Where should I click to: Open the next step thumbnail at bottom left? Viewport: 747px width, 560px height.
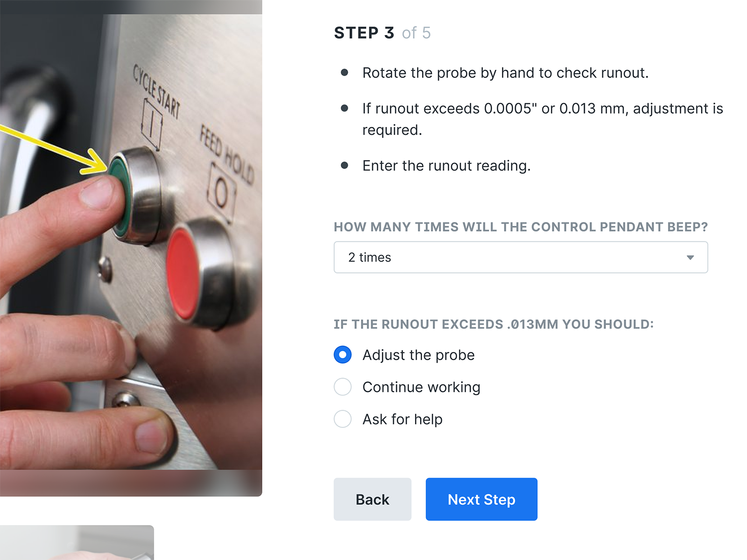coord(77,544)
